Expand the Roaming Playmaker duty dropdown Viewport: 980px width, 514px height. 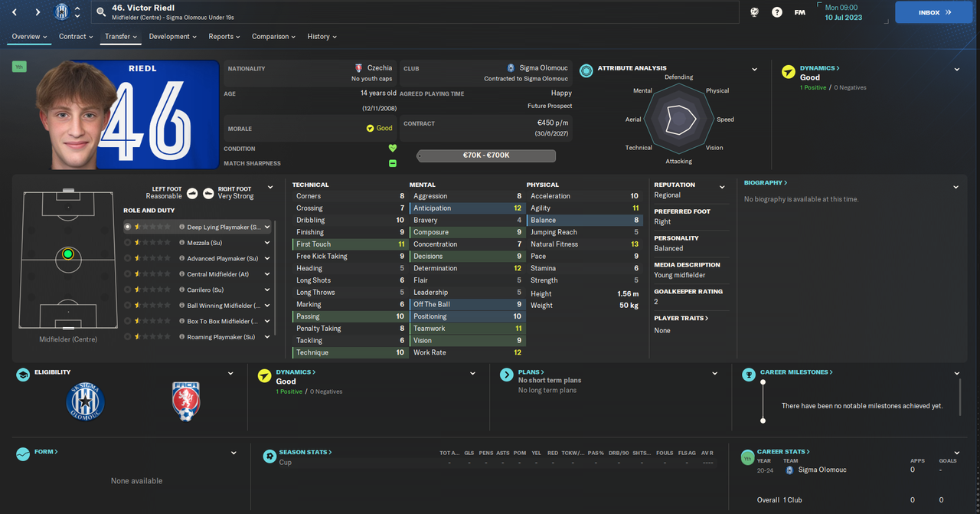coord(267,337)
